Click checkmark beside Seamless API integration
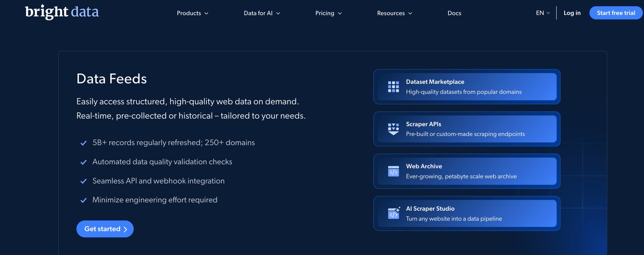Image resolution: width=644 pixels, height=255 pixels. [x=84, y=181]
